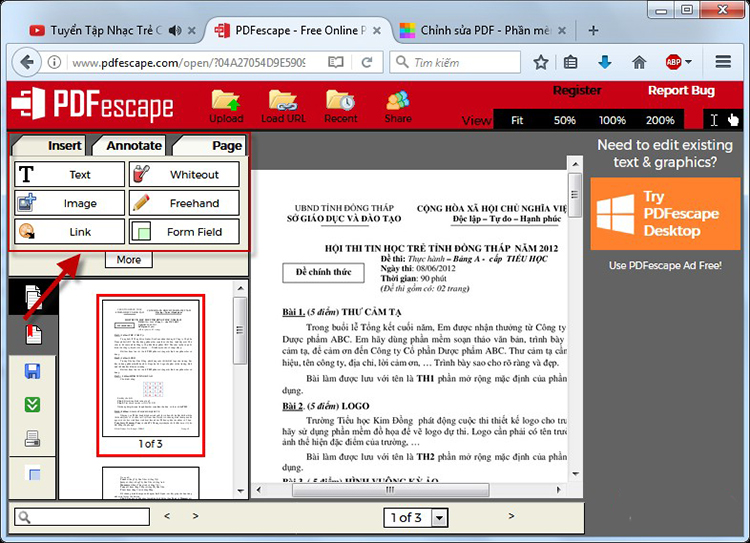Click document vertical scrollbar thumb

[x=575, y=195]
